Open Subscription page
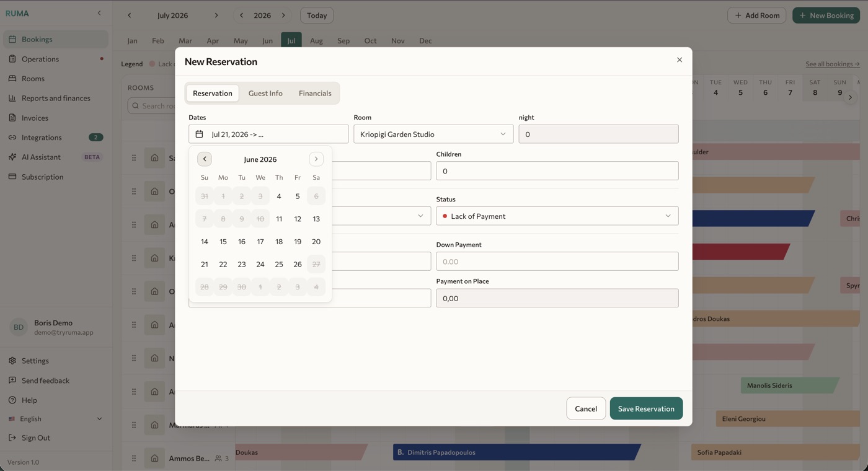 56,177
